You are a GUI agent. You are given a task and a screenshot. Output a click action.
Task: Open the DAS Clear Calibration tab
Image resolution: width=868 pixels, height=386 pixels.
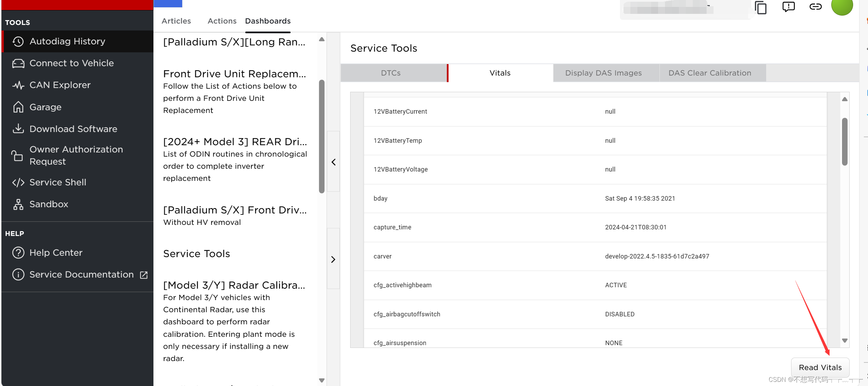(710, 73)
